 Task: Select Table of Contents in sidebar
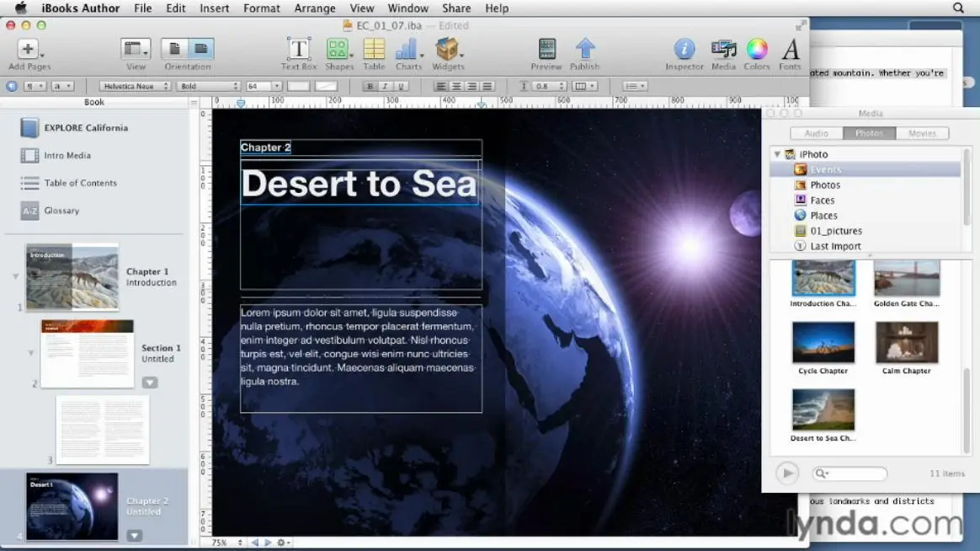(x=81, y=183)
